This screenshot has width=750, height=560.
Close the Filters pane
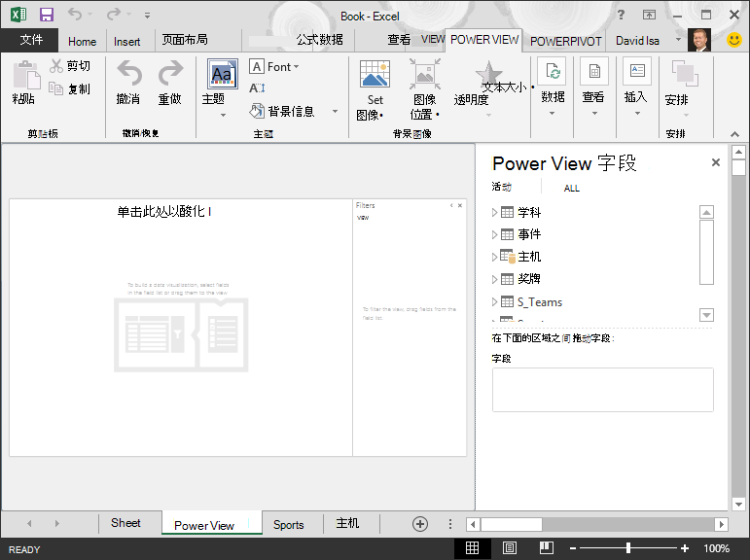(460, 205)
